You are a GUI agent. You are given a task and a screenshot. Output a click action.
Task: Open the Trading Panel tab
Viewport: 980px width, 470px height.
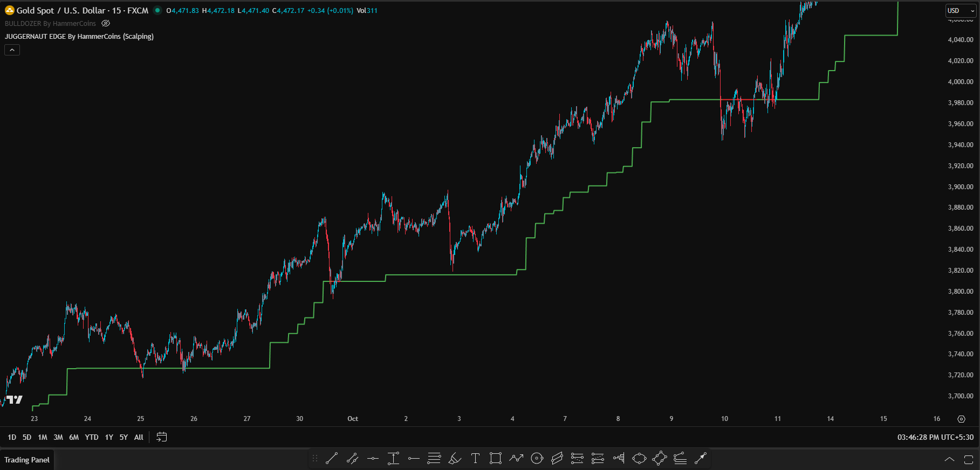point(27,460)
